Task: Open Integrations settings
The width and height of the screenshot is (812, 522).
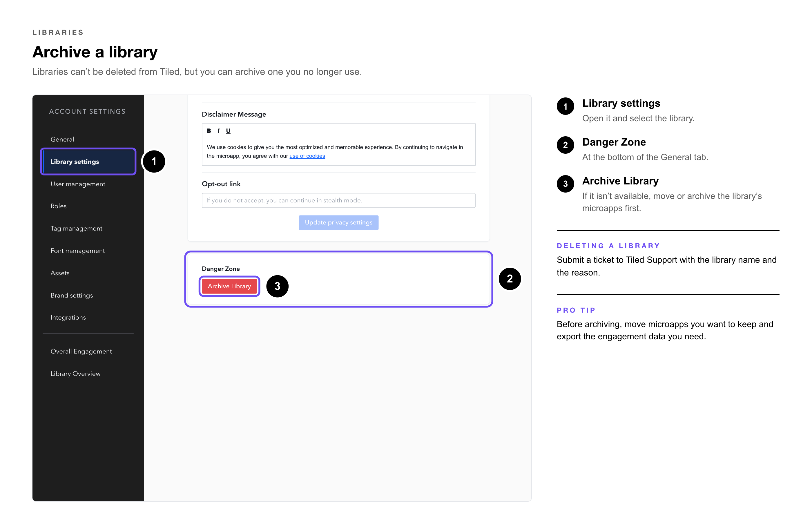Action: pos(68,318)
